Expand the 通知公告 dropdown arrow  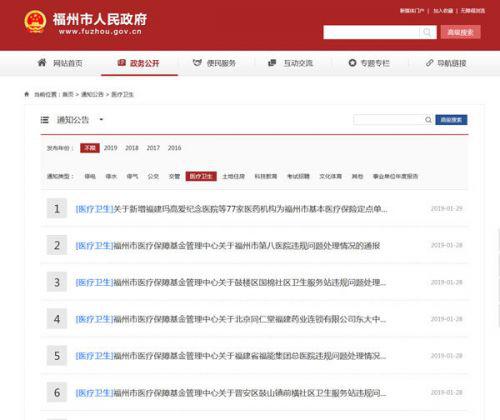101,119
